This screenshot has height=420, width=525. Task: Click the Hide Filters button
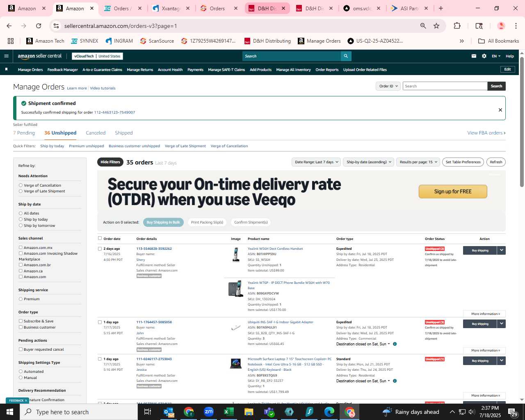click(x=110, y=162)
